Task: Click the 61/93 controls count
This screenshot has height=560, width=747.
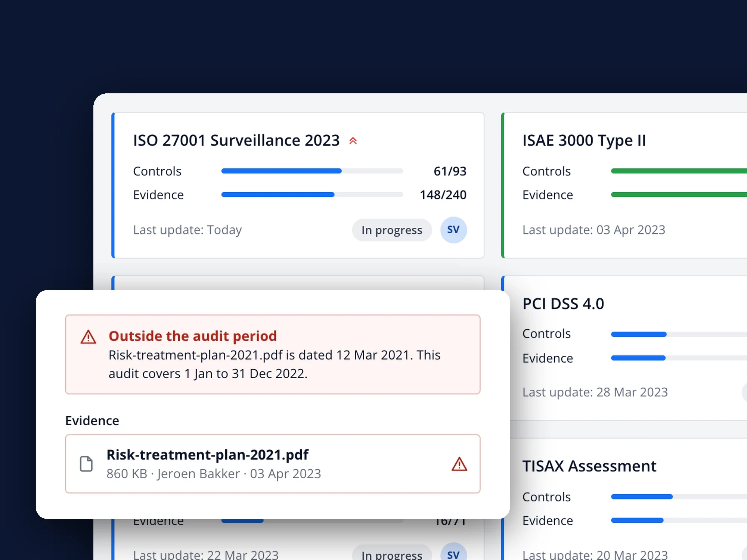Action: coord(450,171)
